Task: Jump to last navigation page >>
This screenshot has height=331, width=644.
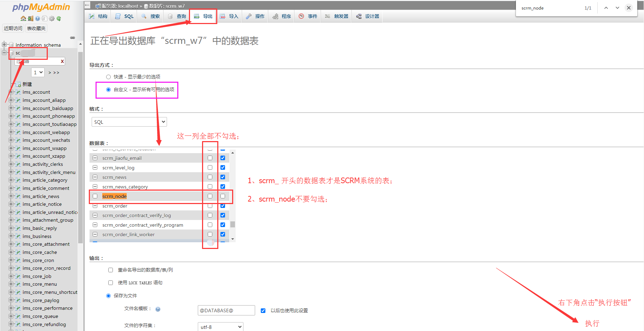Action: pyautogui.click(x=56, y=72)
